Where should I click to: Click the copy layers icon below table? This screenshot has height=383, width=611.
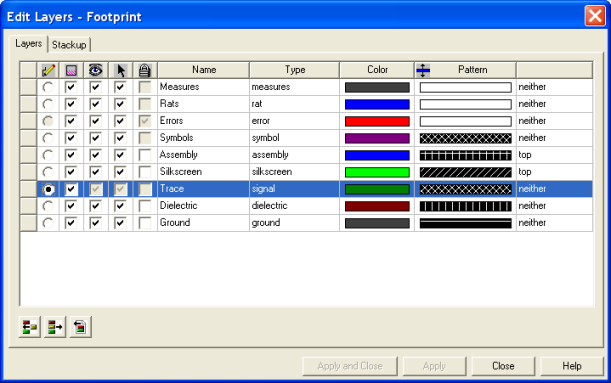[81, 327]
